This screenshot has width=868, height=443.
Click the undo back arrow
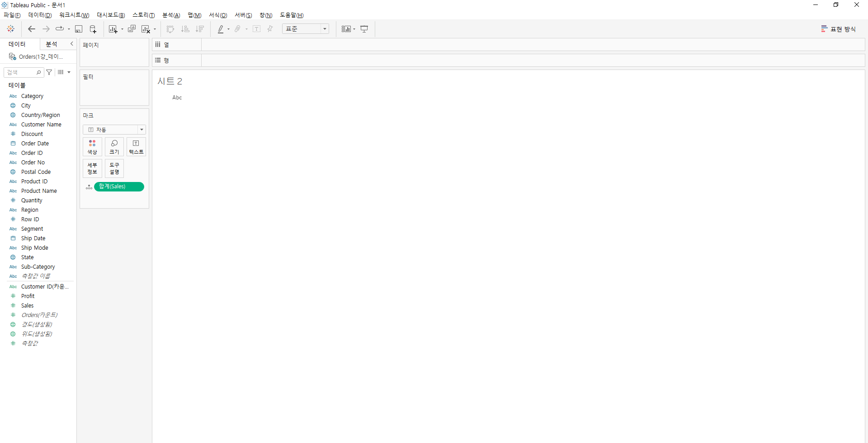[x=31, y=29]
